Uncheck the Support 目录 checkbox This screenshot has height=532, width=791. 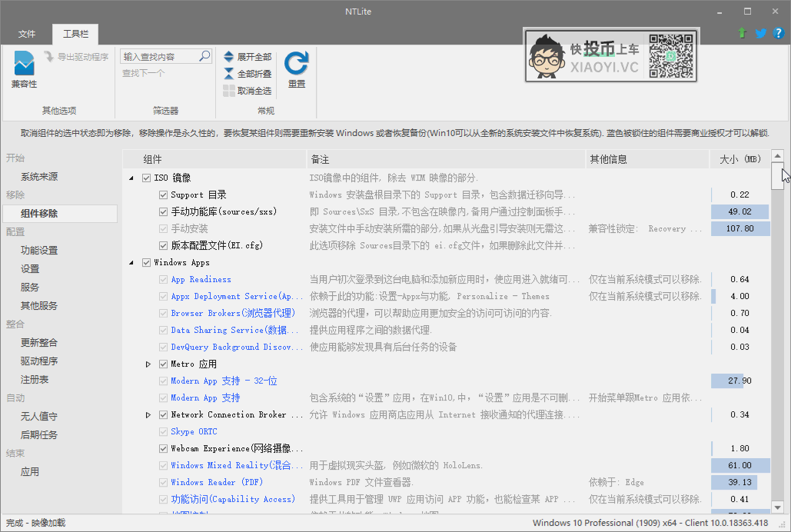163,195
